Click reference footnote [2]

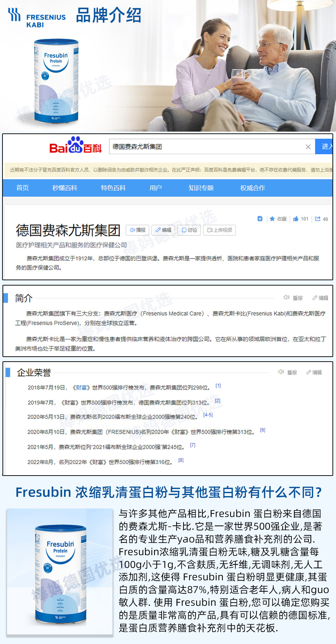[x=218, y=401]
